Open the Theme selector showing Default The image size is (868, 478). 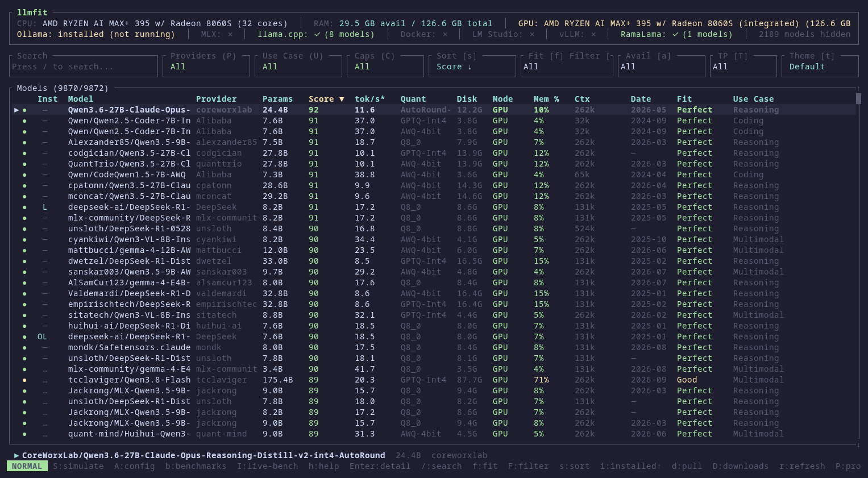[x=820, y=66]
